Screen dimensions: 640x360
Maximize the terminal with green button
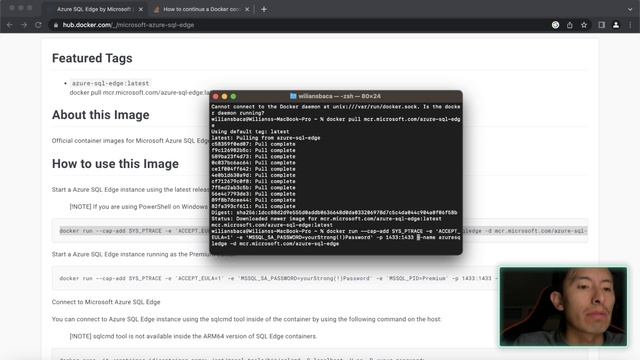pyautogui.click(x=233, y=97)
